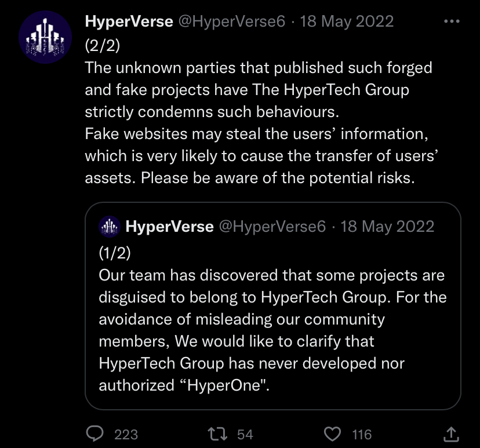Like the tweet with the heart icon
The width and height of the screenshot is (480, 448).
(x=332, y=434)
